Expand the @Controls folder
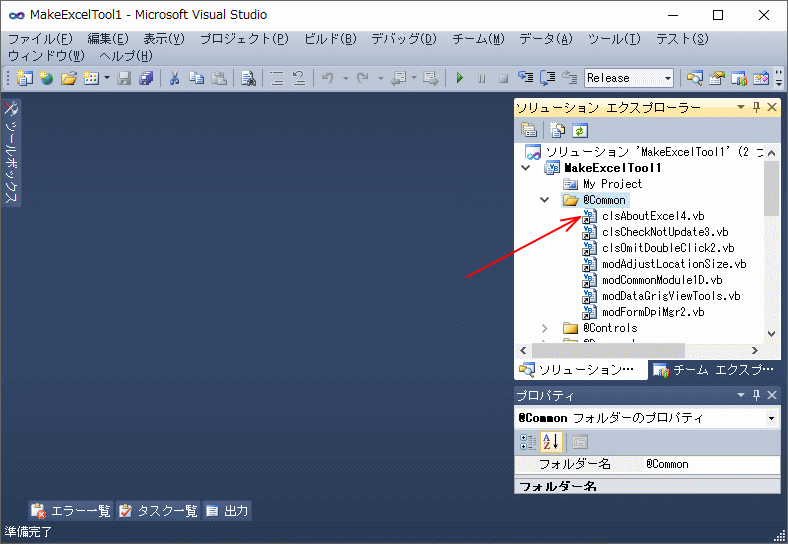 [545, 328]
